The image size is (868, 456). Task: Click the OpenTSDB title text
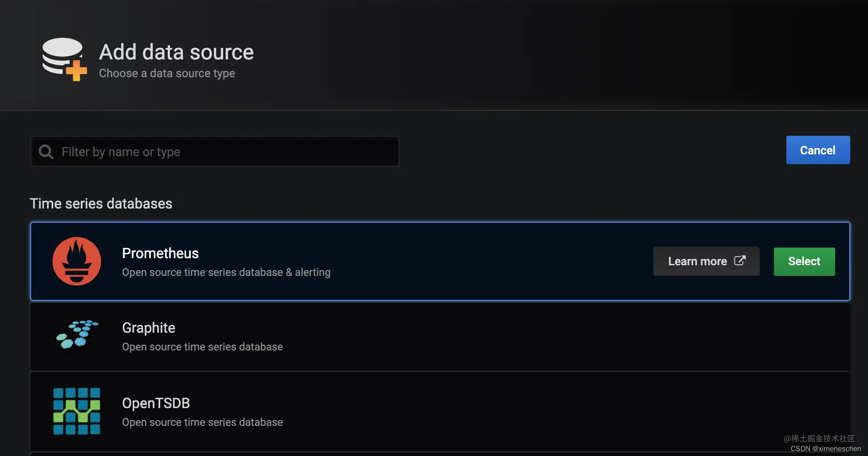point(156,403)
